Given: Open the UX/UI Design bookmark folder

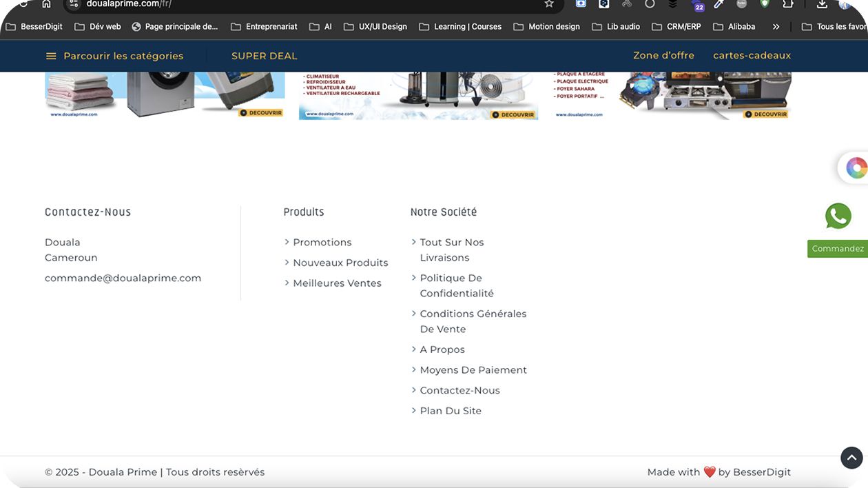Looking at the screenshot, I should click(x=375, y=27).
